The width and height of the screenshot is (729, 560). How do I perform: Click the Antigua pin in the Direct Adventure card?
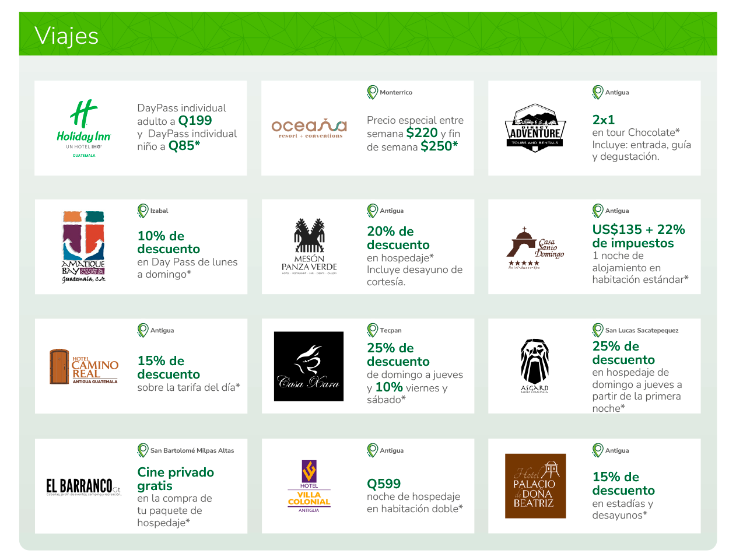tap(598, 92)
